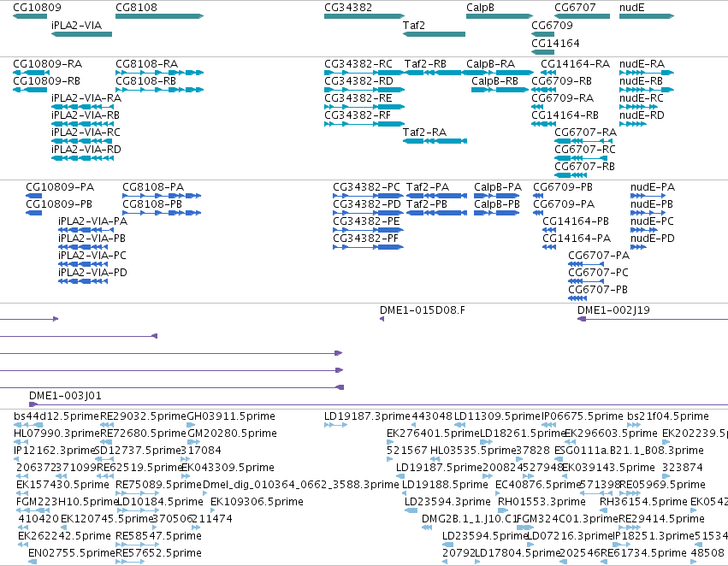
Task: Click the nudE gene label
Action: 631,8
